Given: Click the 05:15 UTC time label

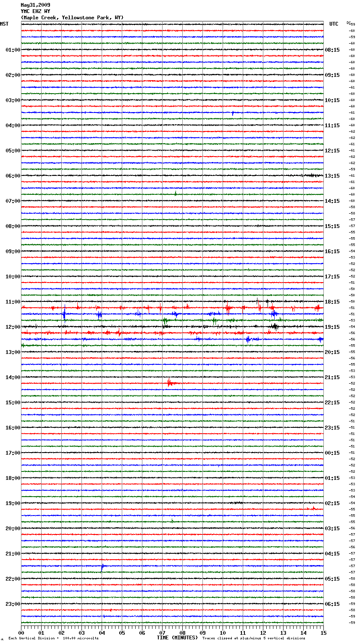Looking at the screenshot, I should point(332,579).
